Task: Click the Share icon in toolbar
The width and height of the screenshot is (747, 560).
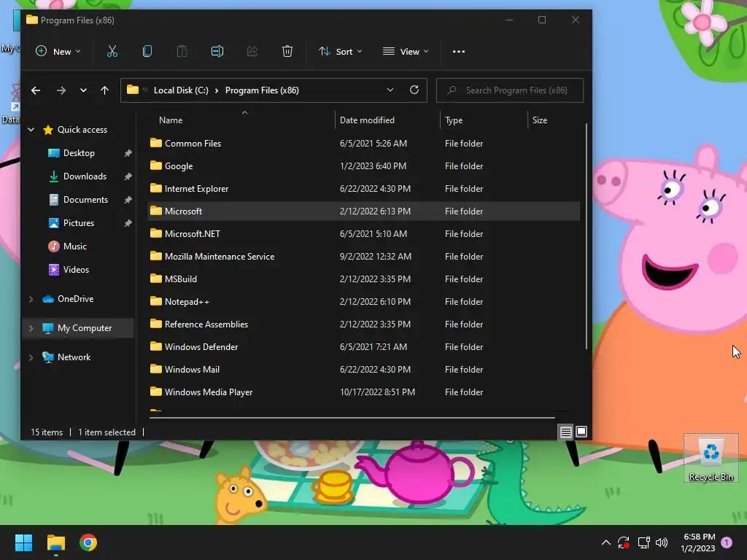Action: [252, 52]
